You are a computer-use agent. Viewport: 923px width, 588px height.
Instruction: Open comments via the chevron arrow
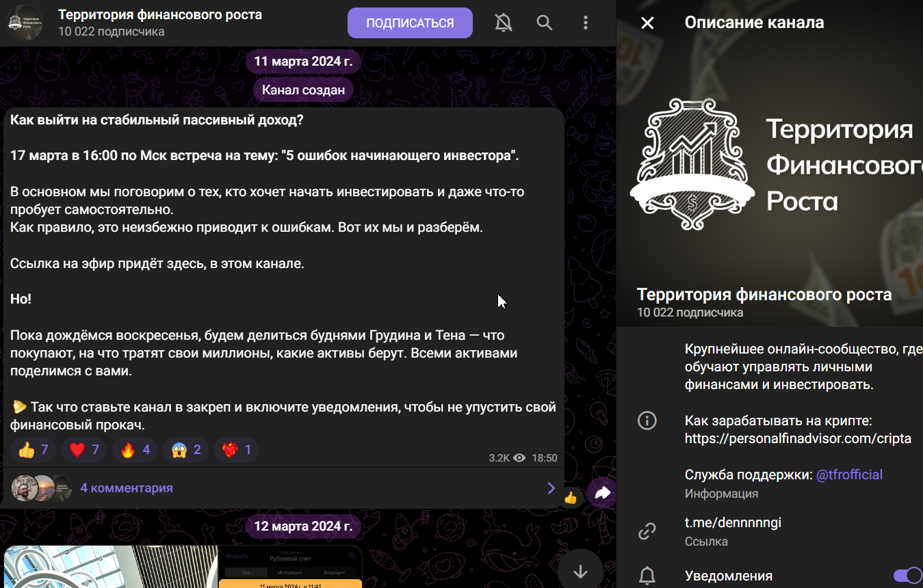[x=551, y=487]
